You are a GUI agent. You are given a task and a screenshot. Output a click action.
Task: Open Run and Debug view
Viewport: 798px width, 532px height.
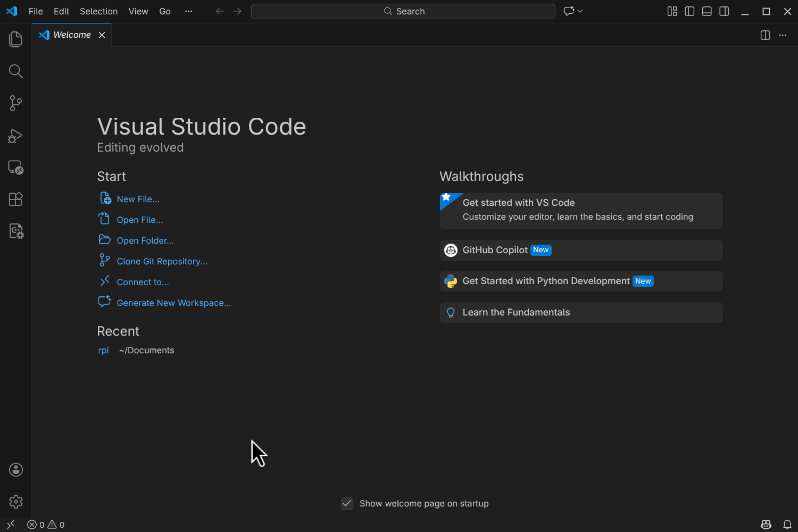[15, 136]
